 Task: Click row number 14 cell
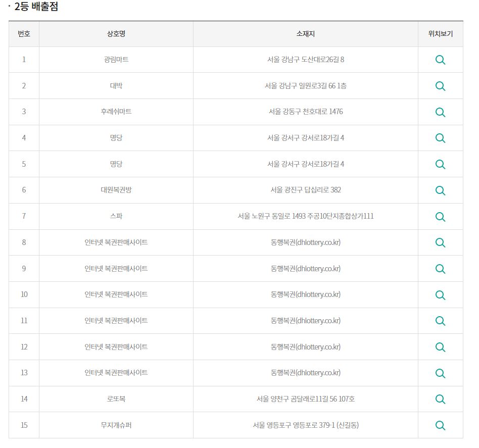[24, 399]
